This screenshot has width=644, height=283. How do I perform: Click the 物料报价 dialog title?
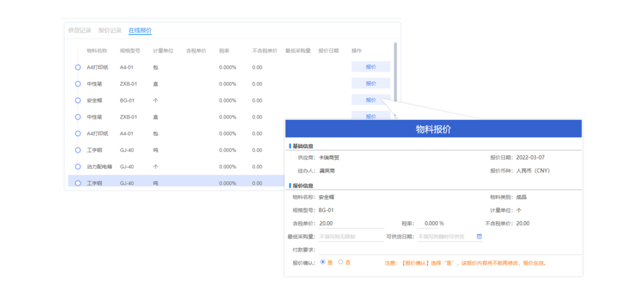pyautogui.click(x=433, y=129)
